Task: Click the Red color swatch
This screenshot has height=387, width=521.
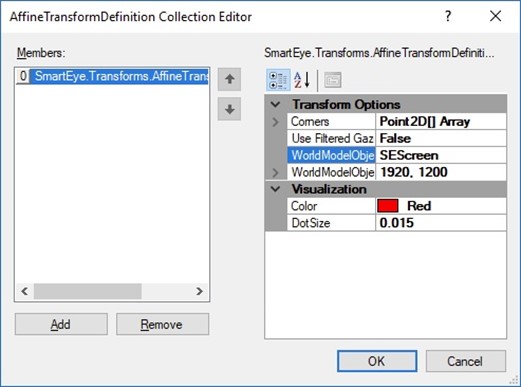Action: click(x=387, y=206)
